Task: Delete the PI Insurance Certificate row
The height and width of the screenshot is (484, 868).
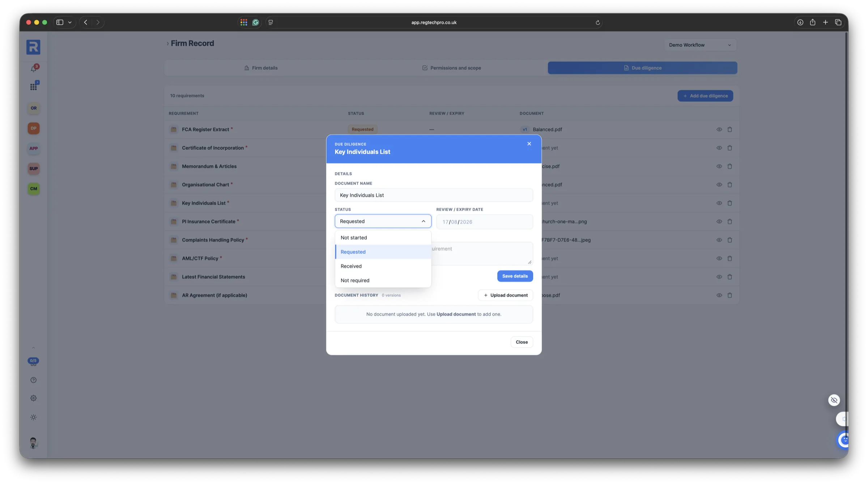Action: click(730, 222)
